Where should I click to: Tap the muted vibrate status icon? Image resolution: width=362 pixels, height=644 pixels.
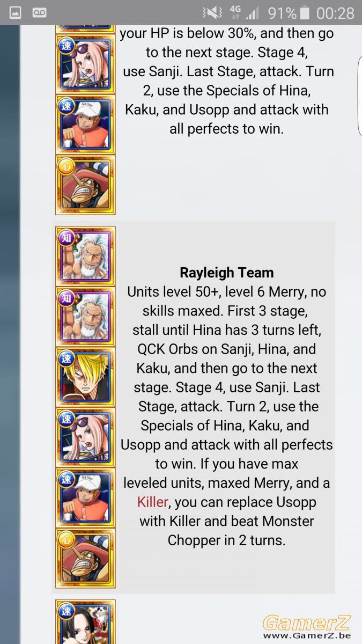tap(212, 13)
